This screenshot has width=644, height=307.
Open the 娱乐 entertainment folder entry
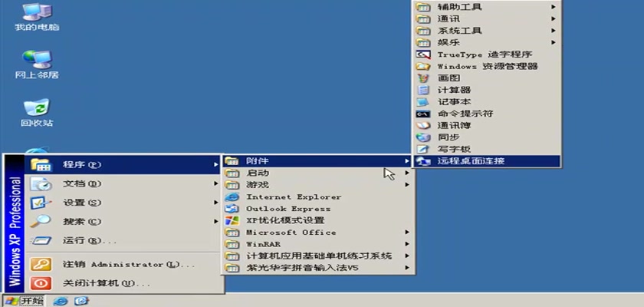point(486,42)
